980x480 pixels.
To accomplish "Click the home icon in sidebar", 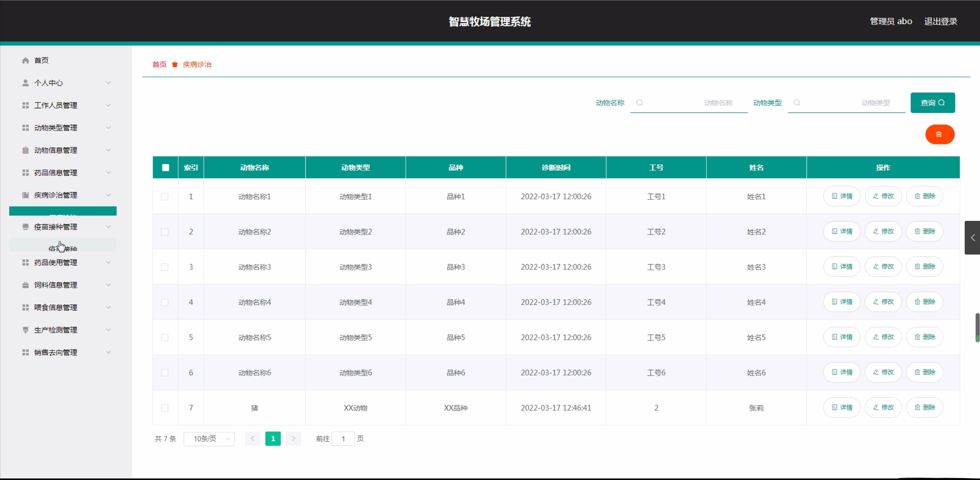I will click(25, 60).
